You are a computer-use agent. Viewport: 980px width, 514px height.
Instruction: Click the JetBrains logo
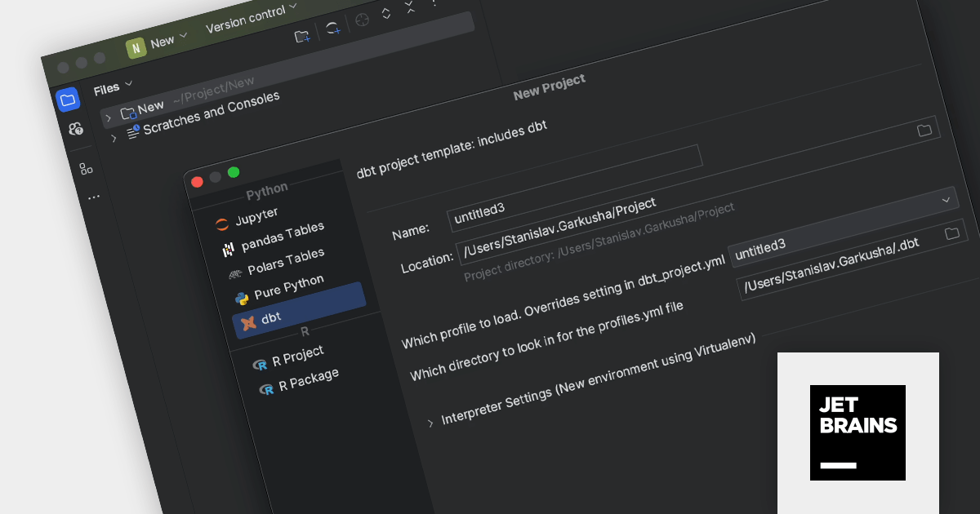[x=857, y=432]
